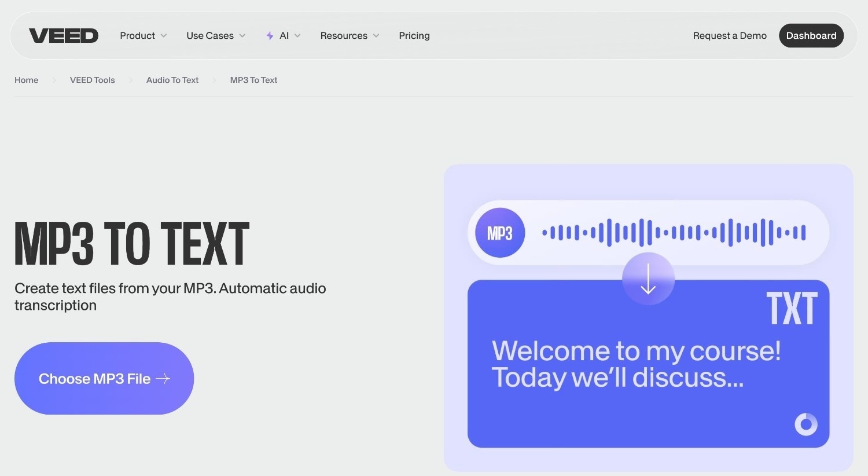
Task: Click the audio waveform graphic
Action: (674, 233)
